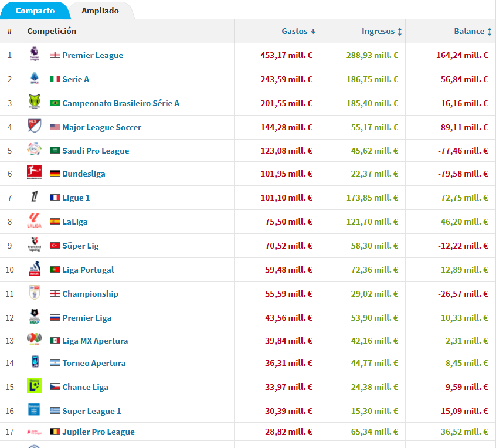Click the Super League 1 logo
496x448 pixels.
pyautogui.click(x=34, y=409)
